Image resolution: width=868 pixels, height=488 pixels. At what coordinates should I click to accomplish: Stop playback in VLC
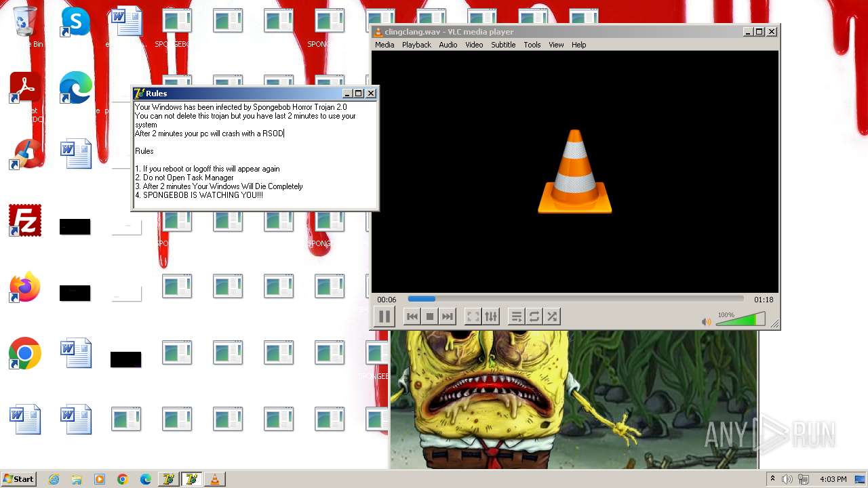[429, 317]
